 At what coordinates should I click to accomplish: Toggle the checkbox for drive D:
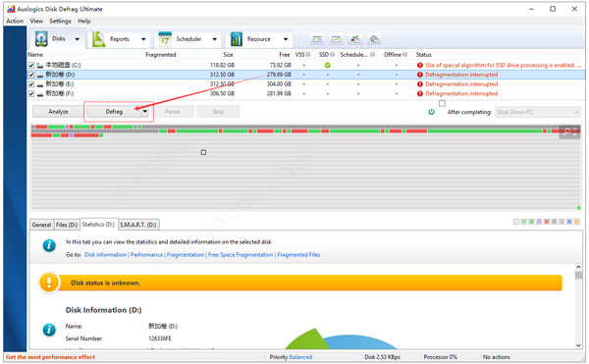coord(31,75)
